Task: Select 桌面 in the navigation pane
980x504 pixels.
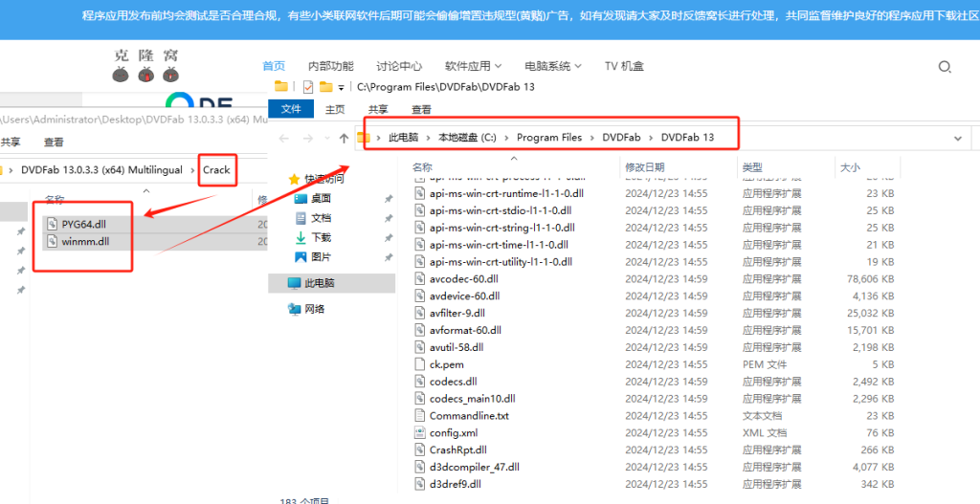Action: click(322, 199)
